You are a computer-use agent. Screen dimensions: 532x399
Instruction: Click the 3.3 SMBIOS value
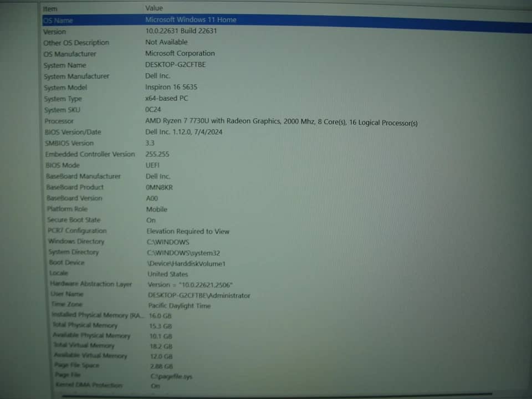pos(150,143)
